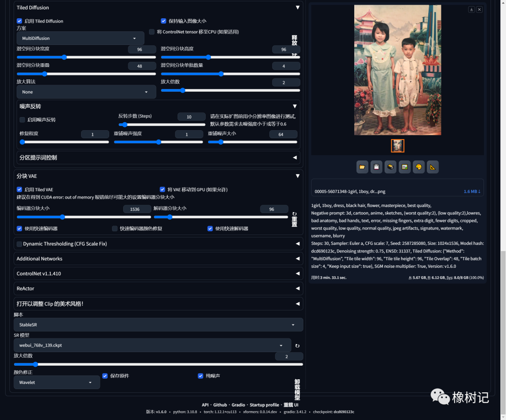This screenshot has width=506, height=420.
Task: Toggle 使用快速解码器 checkbox
Action: click(210, 228)
